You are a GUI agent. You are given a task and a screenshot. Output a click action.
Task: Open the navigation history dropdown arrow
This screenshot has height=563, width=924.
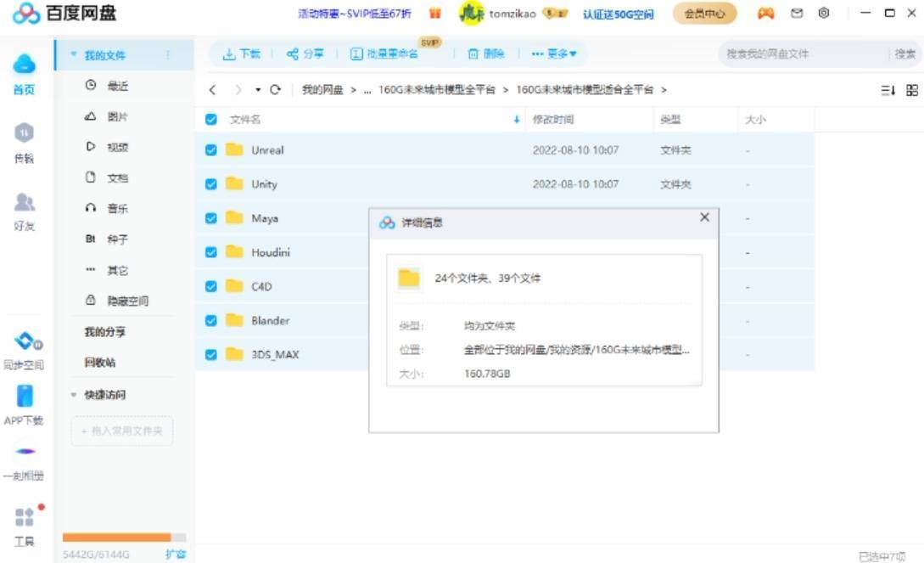[x=258, y=90]
